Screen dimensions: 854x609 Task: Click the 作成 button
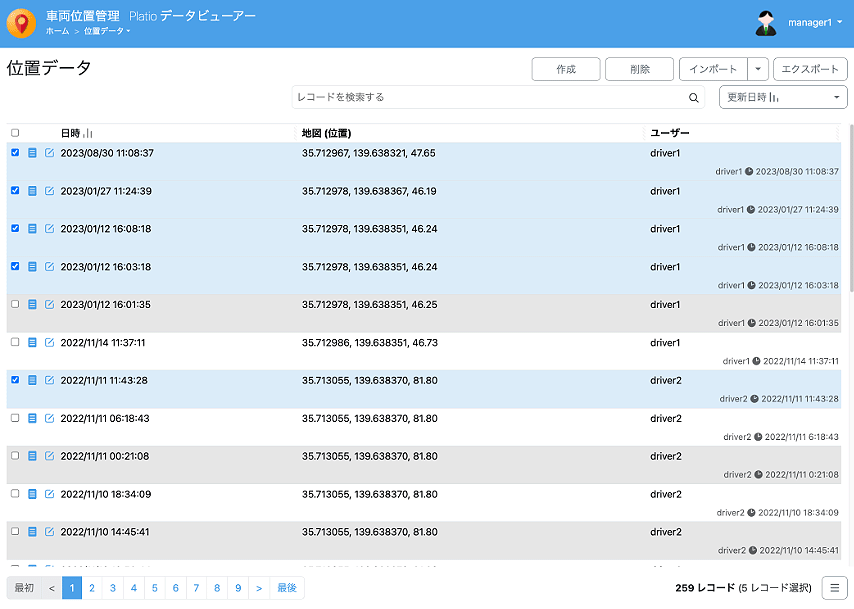[566, 69]
